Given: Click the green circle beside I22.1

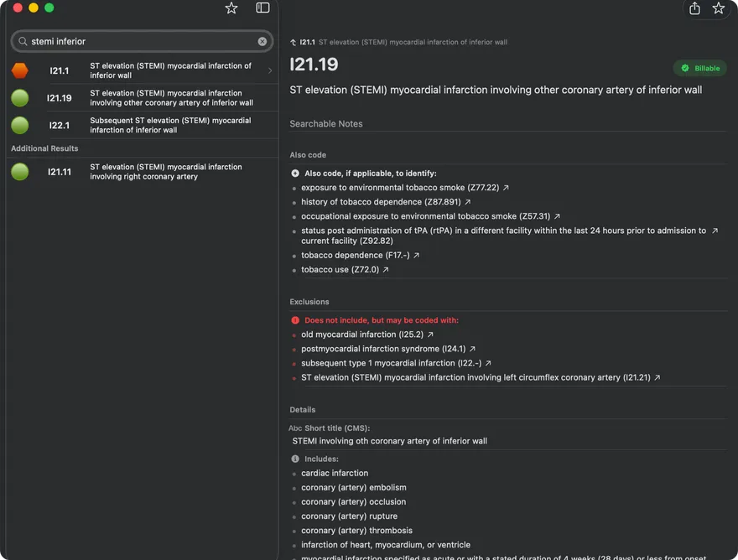Looking at the screenshot, I should coord(20,125).
